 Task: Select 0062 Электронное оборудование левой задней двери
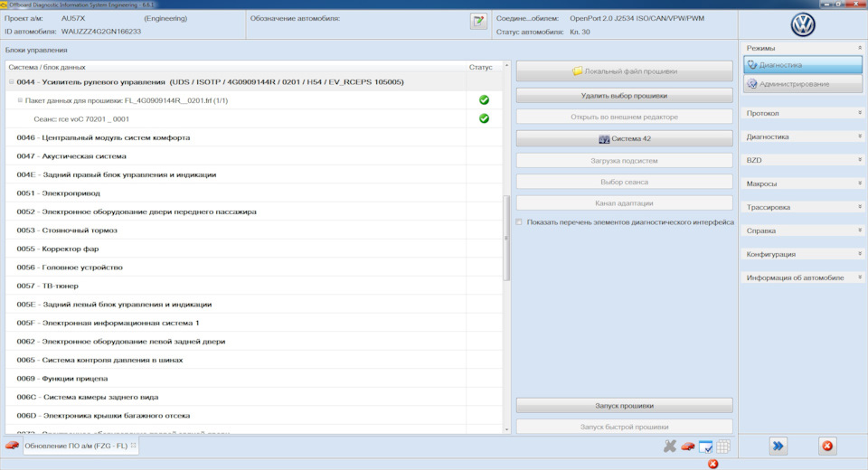254,342
